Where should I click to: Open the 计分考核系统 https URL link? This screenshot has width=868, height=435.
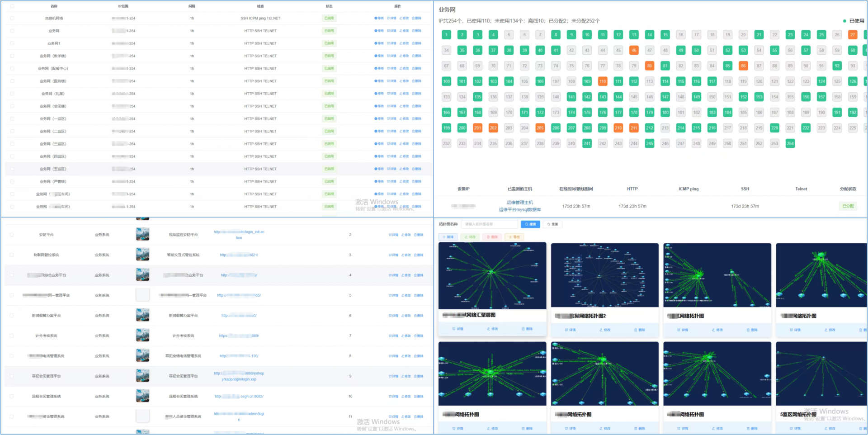[239, 336]
